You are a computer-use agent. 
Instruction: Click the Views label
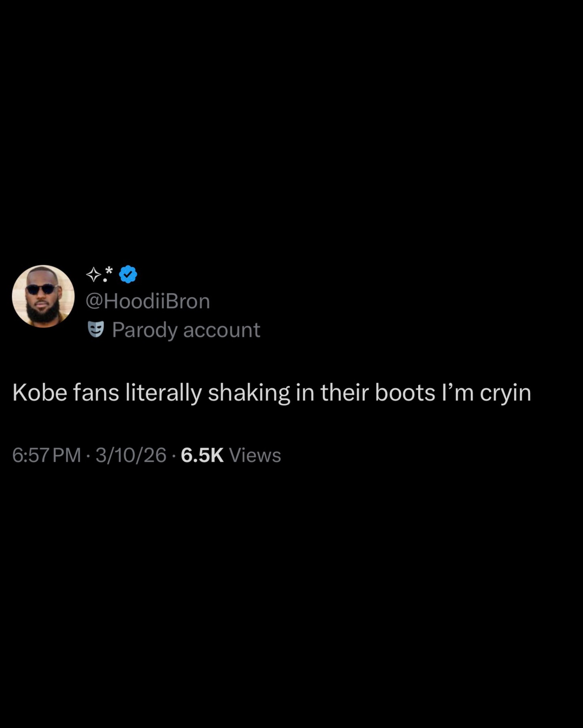255,455
